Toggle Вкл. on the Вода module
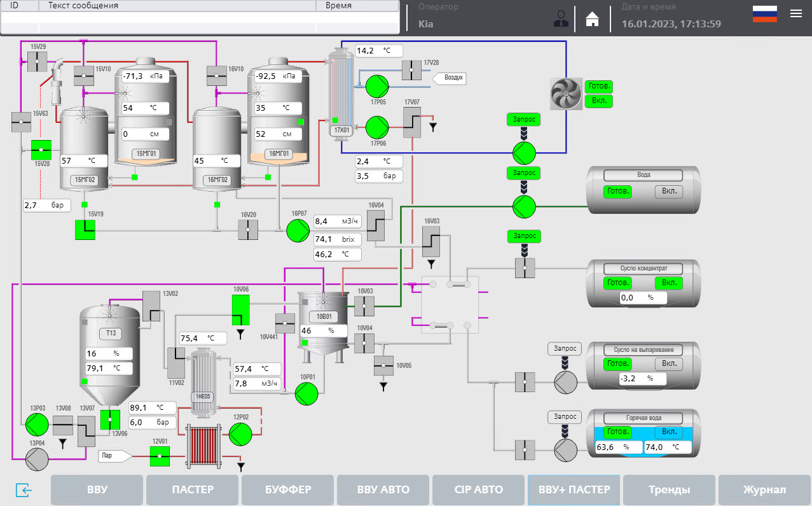Viewport: 812px width, 506px height. click(x=668, y=192)
